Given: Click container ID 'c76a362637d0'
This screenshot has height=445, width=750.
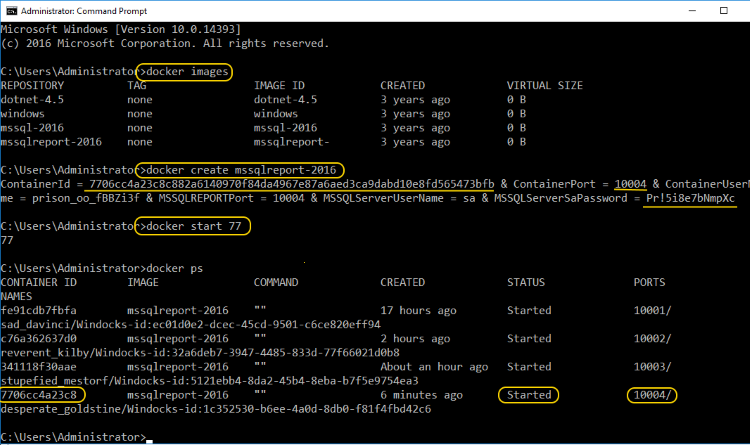Looking at the screenshot, I should [39, 339].
